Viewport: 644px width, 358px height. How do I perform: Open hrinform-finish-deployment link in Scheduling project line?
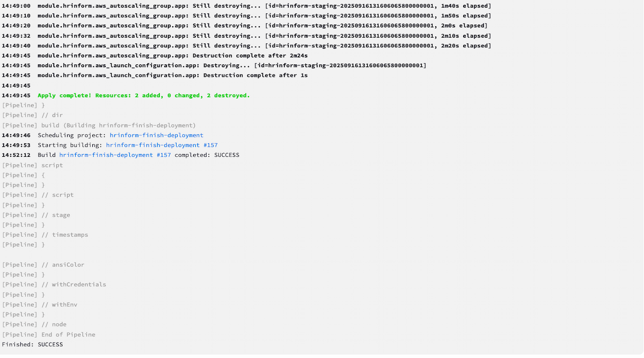click(156, 135)
